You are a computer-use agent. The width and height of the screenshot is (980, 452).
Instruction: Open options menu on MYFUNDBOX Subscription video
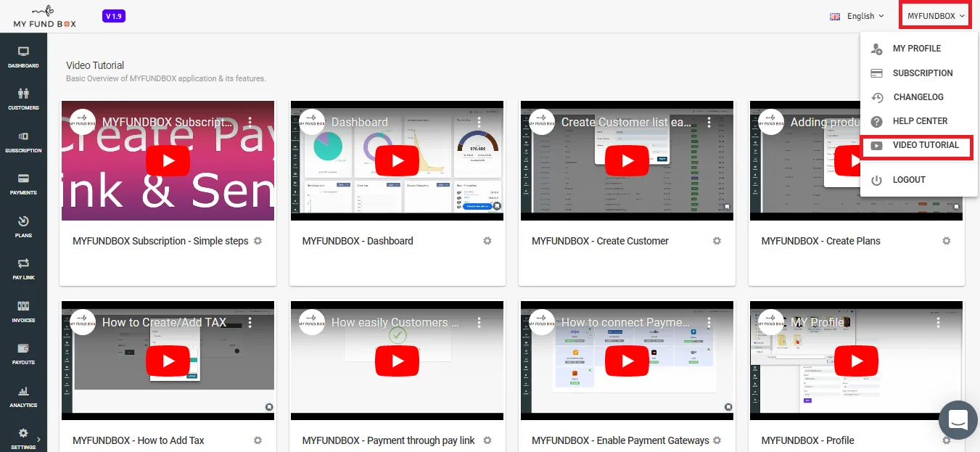click(x=250, y=122)
